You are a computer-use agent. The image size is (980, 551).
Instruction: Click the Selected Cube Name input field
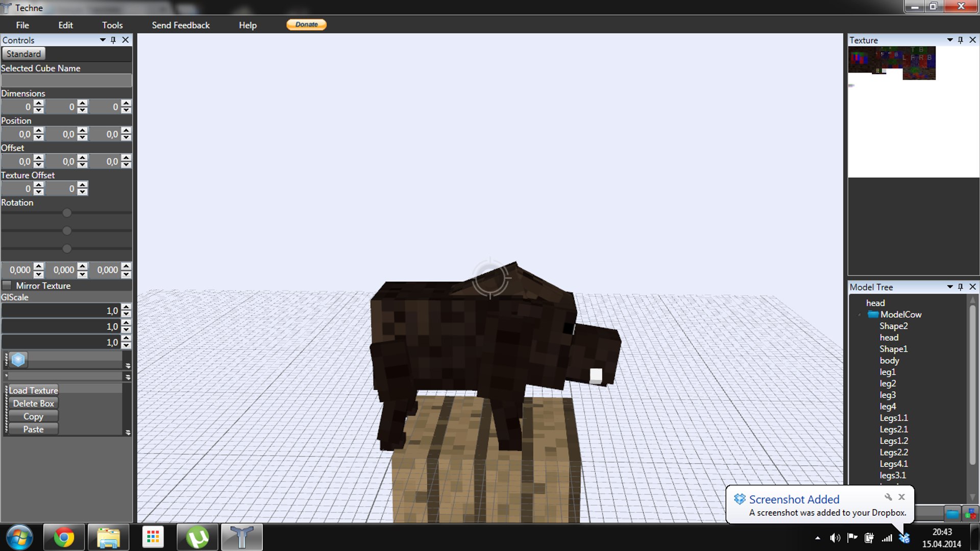[x=66, y=81]
